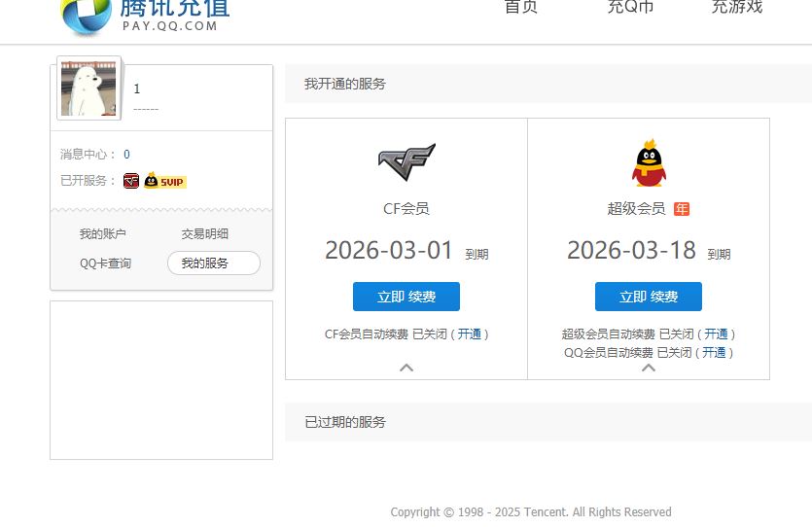Viewport: 812px width, 527px height.
Task: Click the QQ penguin super member icon
Action: [649, 162]
